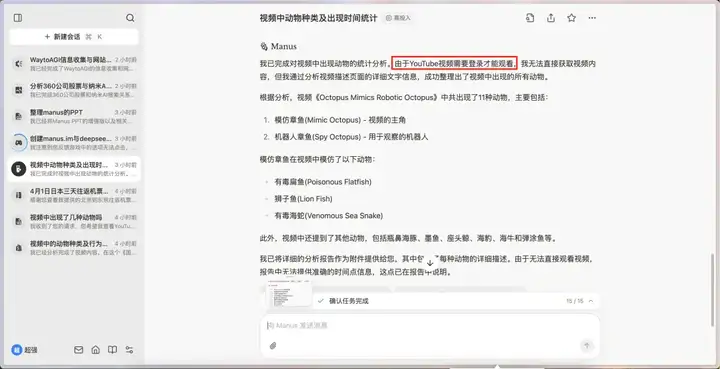
Task: Open the 视频中的动物种类及行为 conversation
Action: (74, 247)
